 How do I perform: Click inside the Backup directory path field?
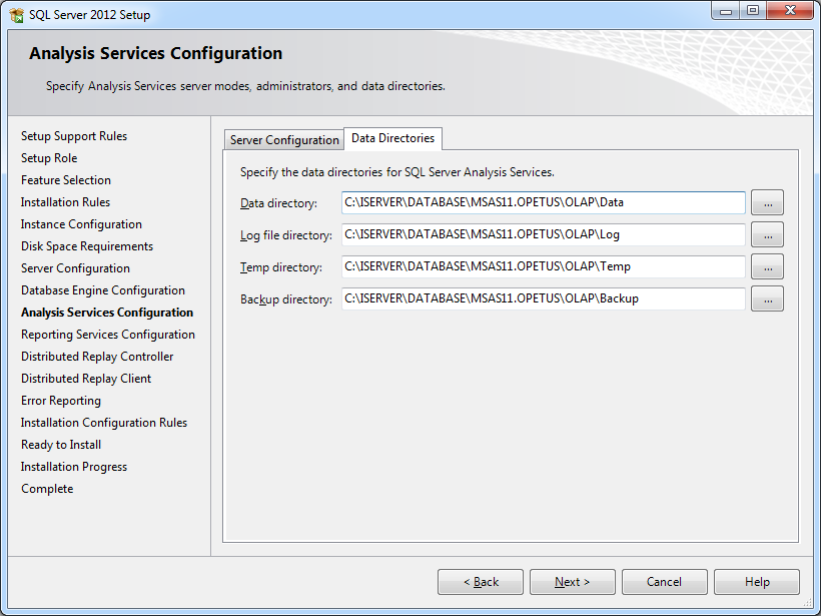543,299
